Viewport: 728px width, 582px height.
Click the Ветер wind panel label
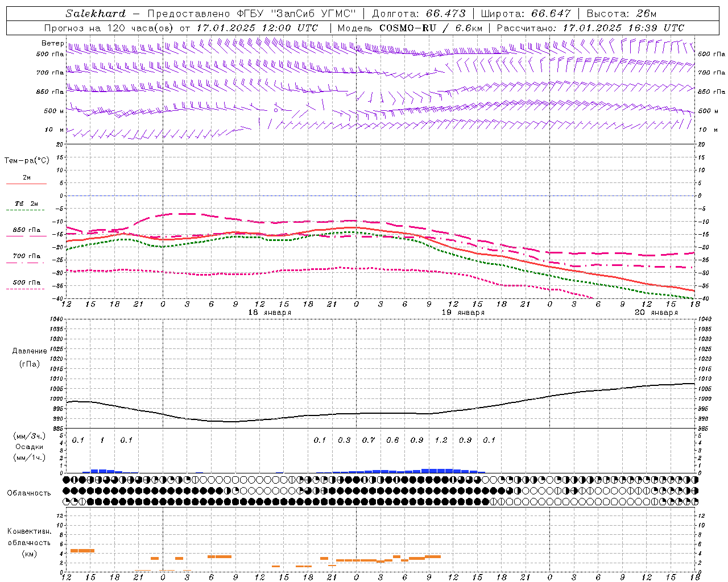[53, 43]
